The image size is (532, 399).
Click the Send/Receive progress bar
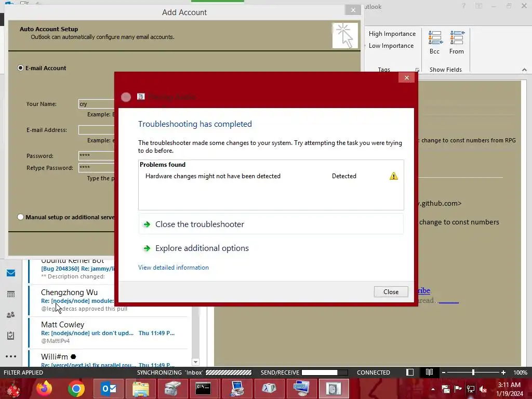tap(325, 373)
